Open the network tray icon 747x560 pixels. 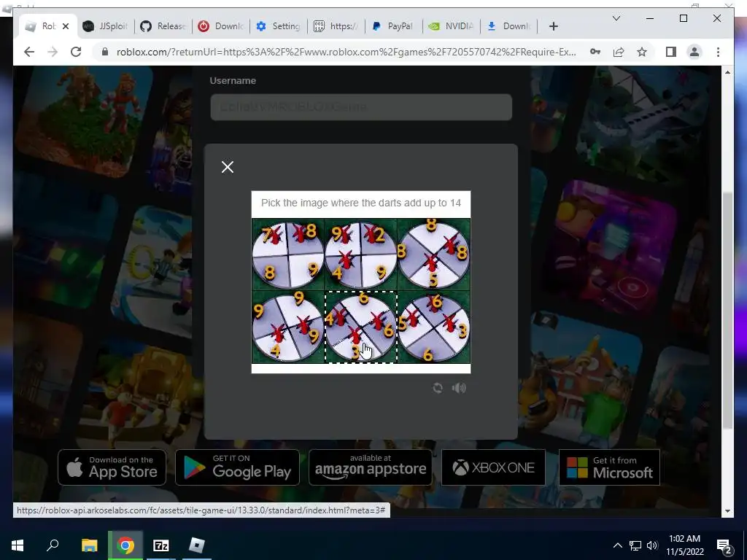coord(635,545)
